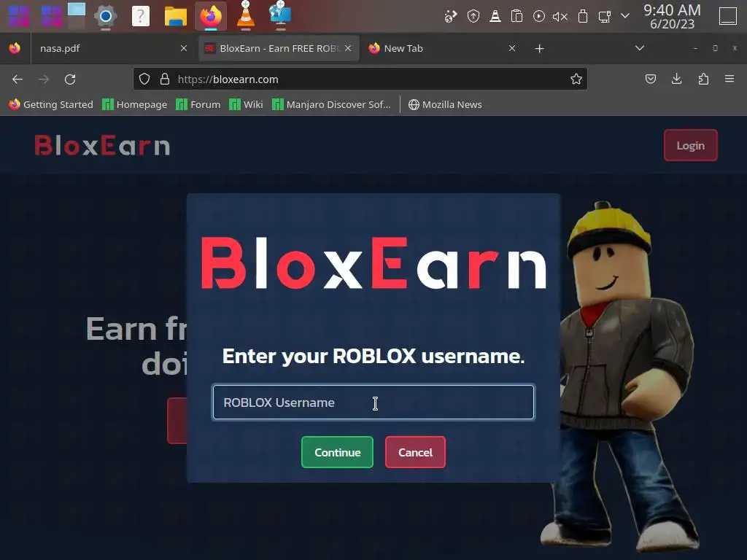Open the extensions puzzle icon
This screenshot has width=747, height=560.
[703, 79]
